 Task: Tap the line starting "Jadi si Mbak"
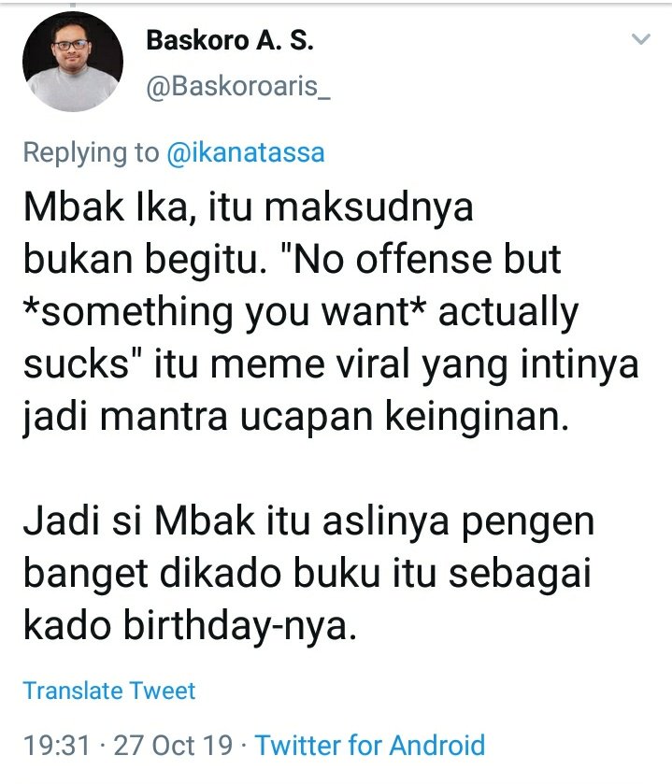pos(308,522)
